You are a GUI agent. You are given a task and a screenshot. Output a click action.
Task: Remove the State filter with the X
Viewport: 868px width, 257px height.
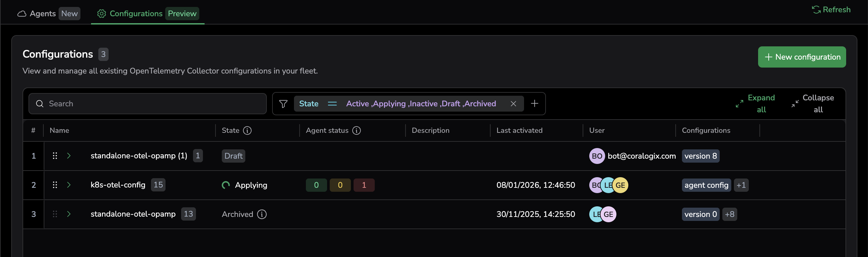click(513, 104)
